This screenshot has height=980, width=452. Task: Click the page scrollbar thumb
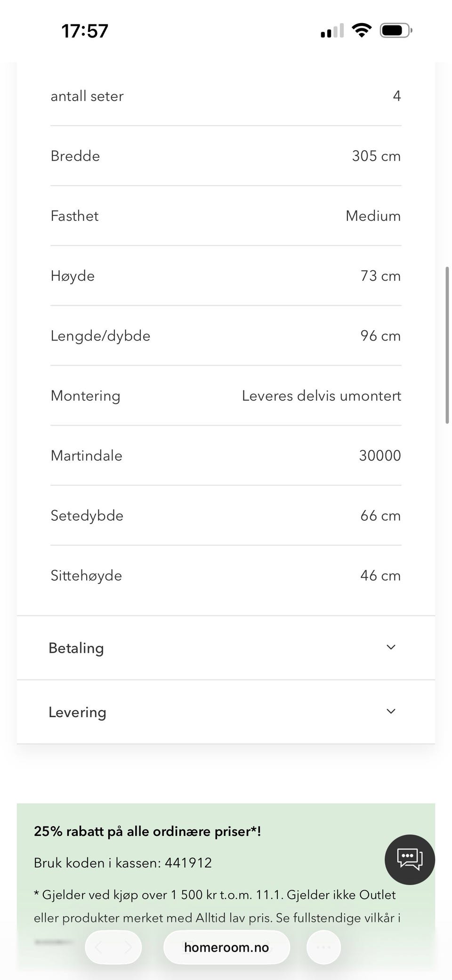pos(447,345)
